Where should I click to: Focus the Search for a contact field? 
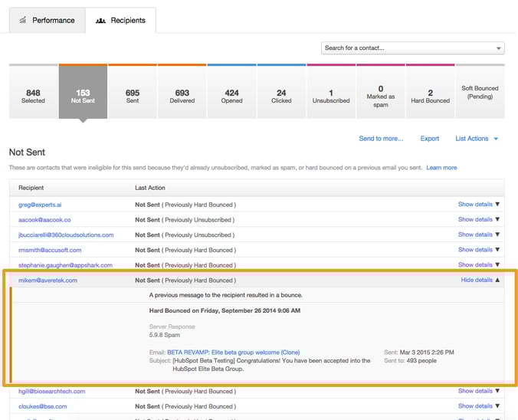click(x=412, y=48)
